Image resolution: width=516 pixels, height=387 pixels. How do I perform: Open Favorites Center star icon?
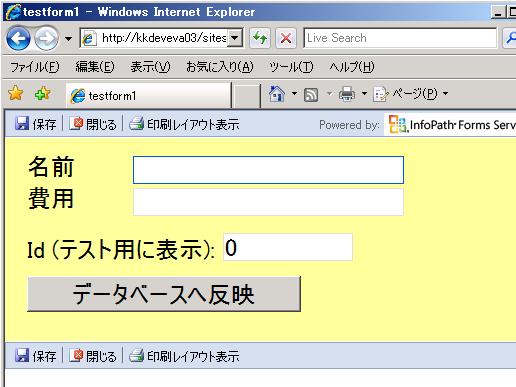[16, 93]
